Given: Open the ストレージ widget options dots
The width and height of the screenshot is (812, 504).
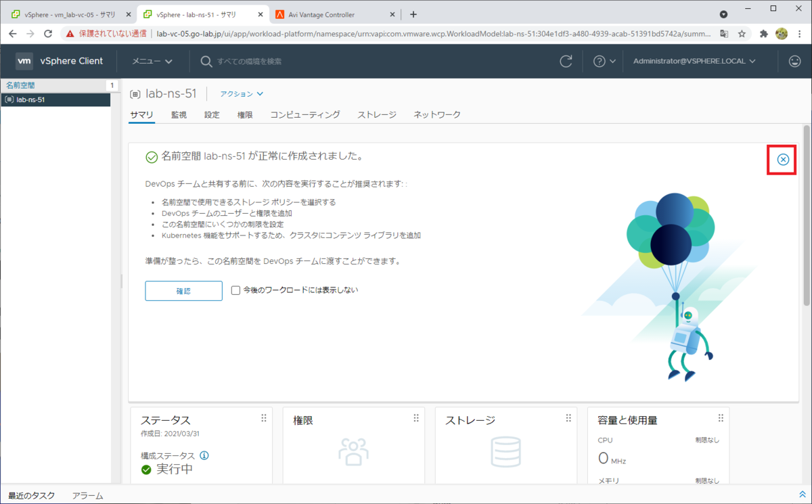Looking at the screenshot, I should point(568,418).
